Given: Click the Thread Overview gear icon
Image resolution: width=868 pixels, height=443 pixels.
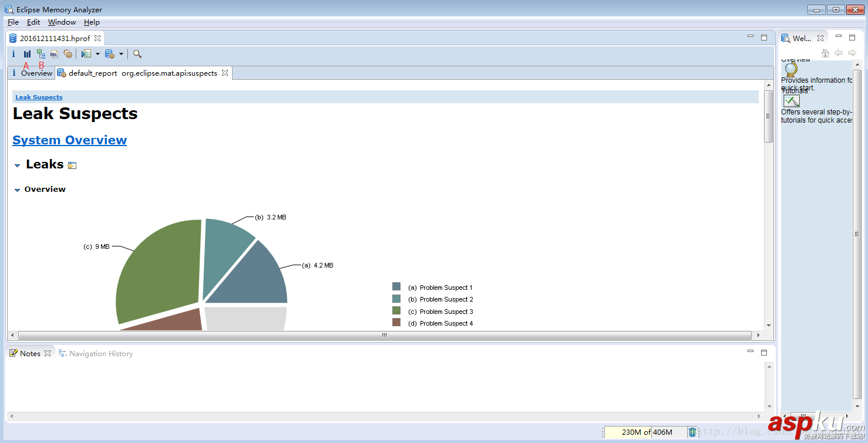Looking at the screenshot, I should [x=68, y=54].
